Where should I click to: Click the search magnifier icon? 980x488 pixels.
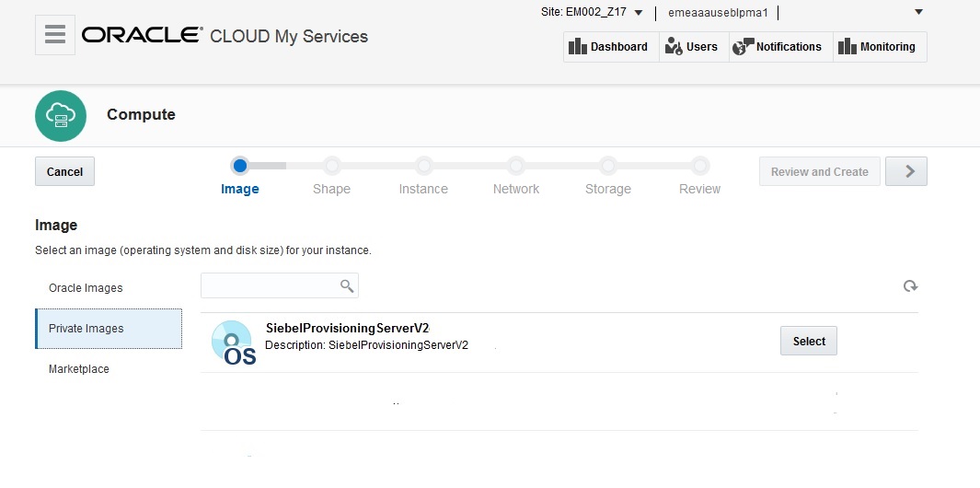pyautogui.click(x=347, y=286)
